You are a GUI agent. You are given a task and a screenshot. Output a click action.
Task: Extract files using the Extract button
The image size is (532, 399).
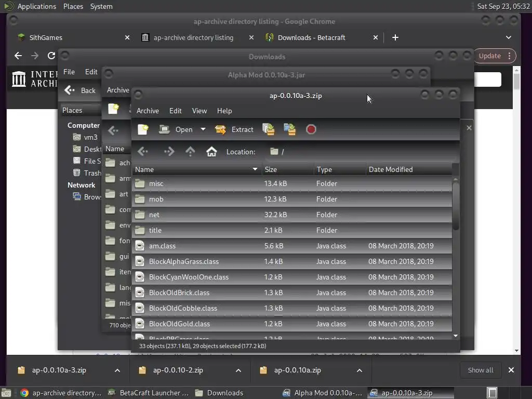click(234, 129)
